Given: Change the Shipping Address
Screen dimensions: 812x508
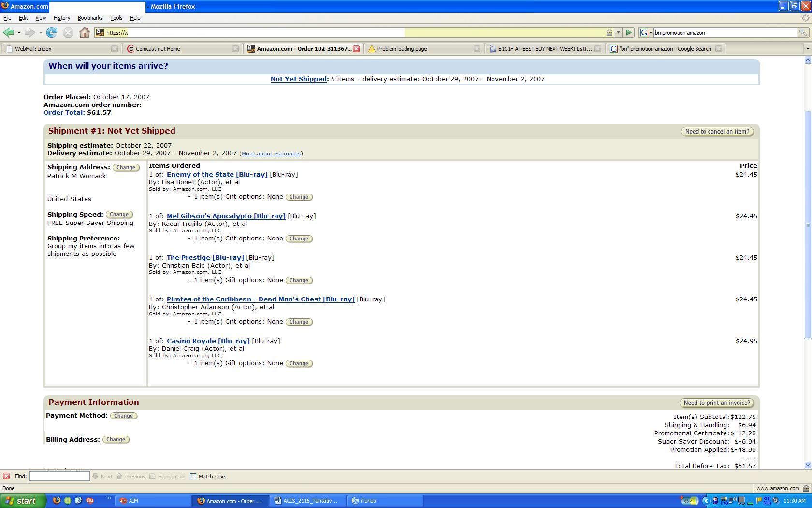Looking at the screenshot, I should coord(126,167).
